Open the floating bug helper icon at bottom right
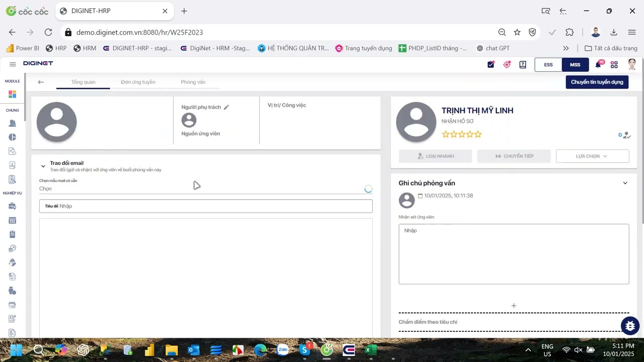 630,326
